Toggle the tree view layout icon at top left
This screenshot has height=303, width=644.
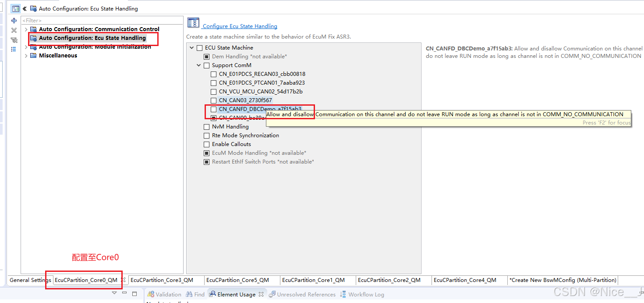(x=15, y=8)
